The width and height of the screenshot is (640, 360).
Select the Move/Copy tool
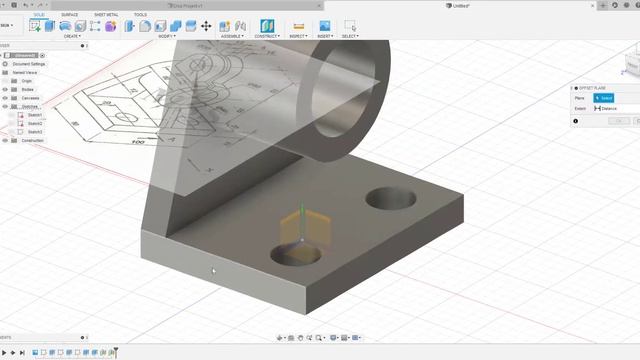tap(206, 26)
